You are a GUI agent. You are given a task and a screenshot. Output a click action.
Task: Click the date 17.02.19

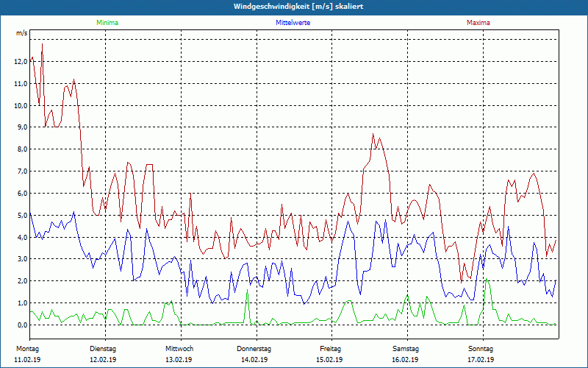[481, 360]
